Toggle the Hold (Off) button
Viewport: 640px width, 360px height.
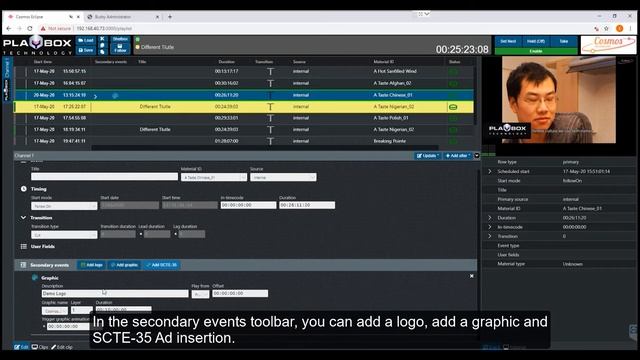pos(536,41)
